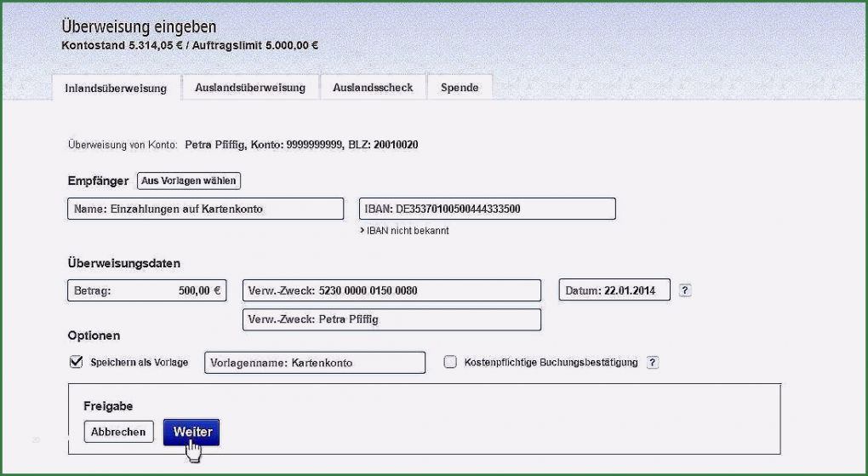Open help for Kostenpflichtige Buchungsbestätigung
The height and width of the screenshot is (476, 868).
coord(652,363)
